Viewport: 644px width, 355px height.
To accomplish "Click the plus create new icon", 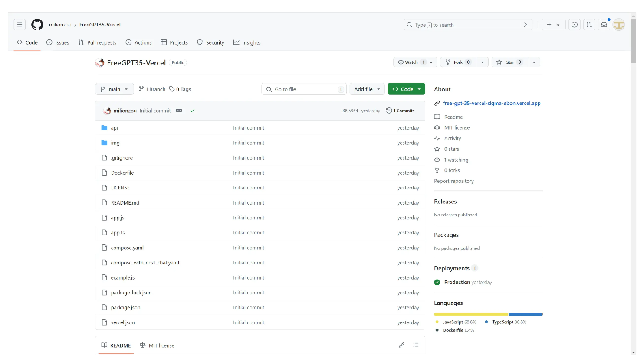I will (549, 25).
